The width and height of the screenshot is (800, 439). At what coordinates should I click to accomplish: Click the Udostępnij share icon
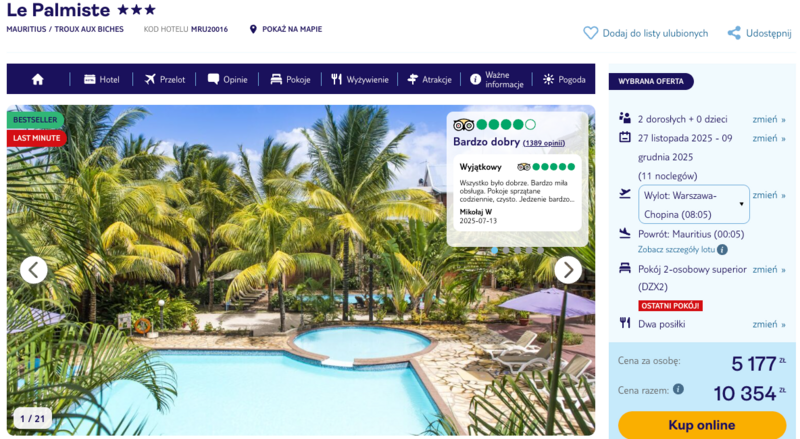pyautogui.click(x=734, y=33)
